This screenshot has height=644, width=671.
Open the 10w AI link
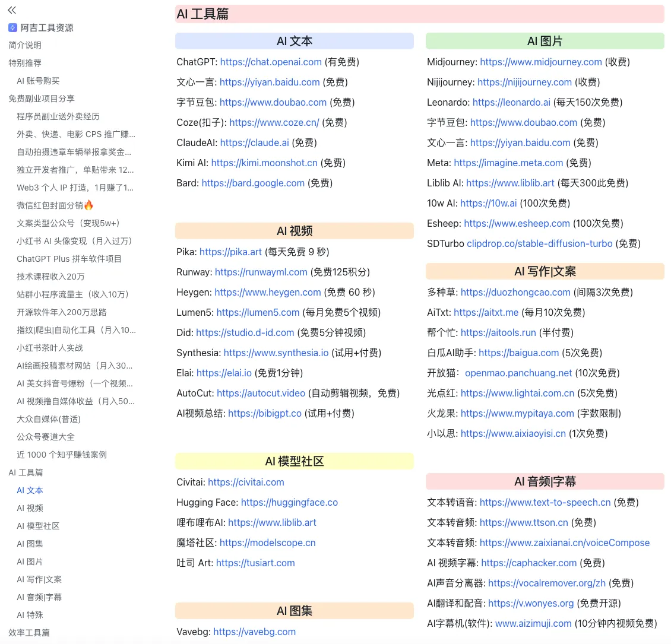click(488, 203)
